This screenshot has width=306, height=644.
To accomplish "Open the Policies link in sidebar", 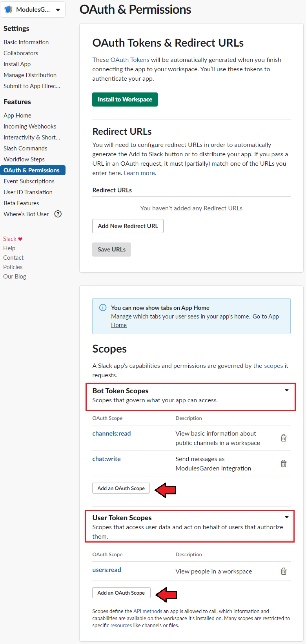I will (x=13, y=267).
